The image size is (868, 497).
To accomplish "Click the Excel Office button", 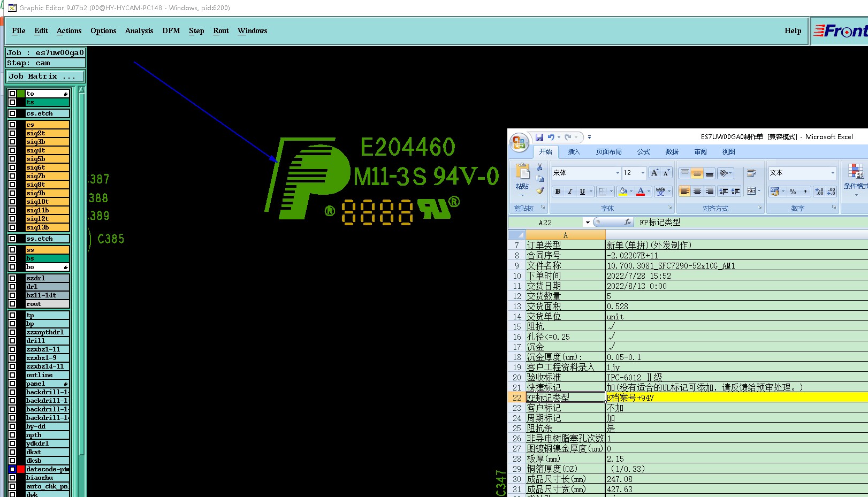I will click(x=519, y=143).
